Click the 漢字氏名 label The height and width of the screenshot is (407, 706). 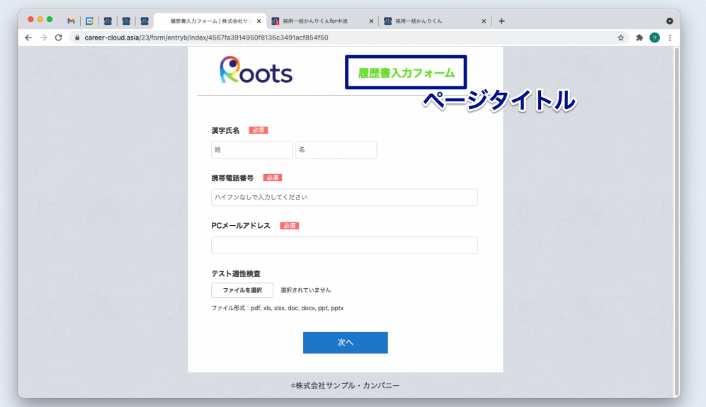[226, 131]
